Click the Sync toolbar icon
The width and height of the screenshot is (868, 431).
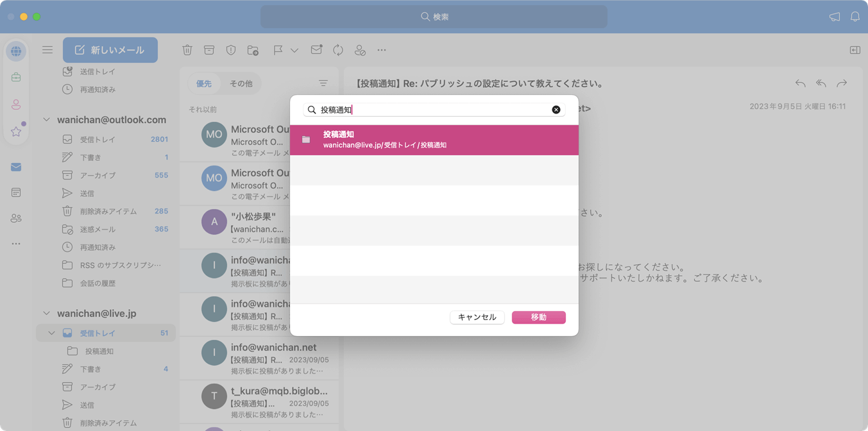pos(338,50)
